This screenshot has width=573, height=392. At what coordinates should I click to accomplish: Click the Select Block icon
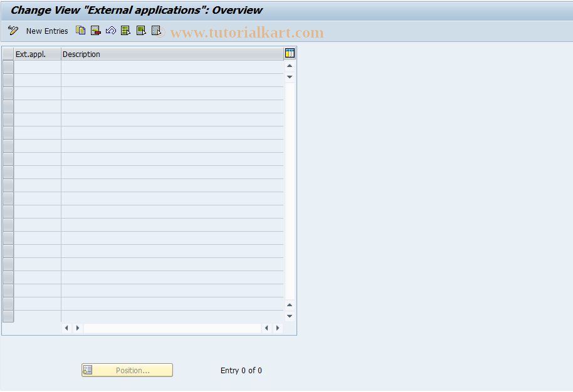(x=141, y=31)
